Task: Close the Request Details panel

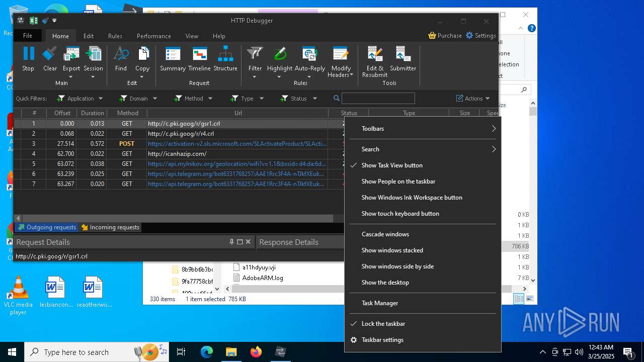Action: (x=248, y=242)
